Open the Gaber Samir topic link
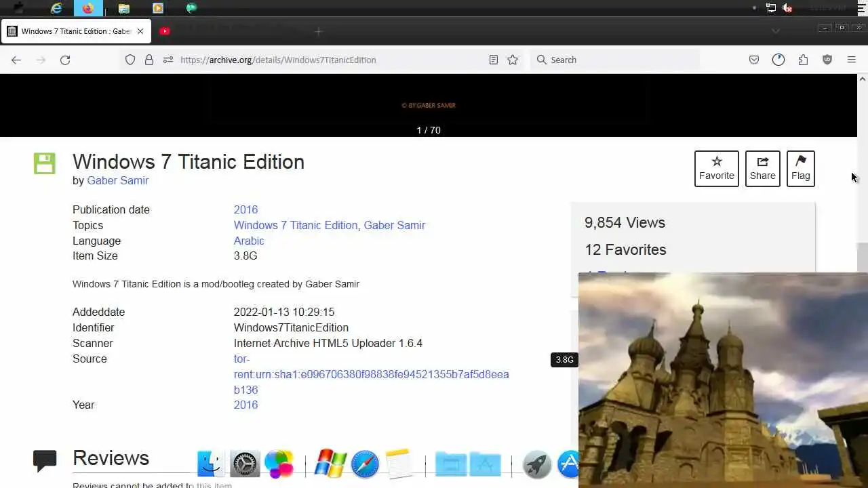 (x=395, y=225)
